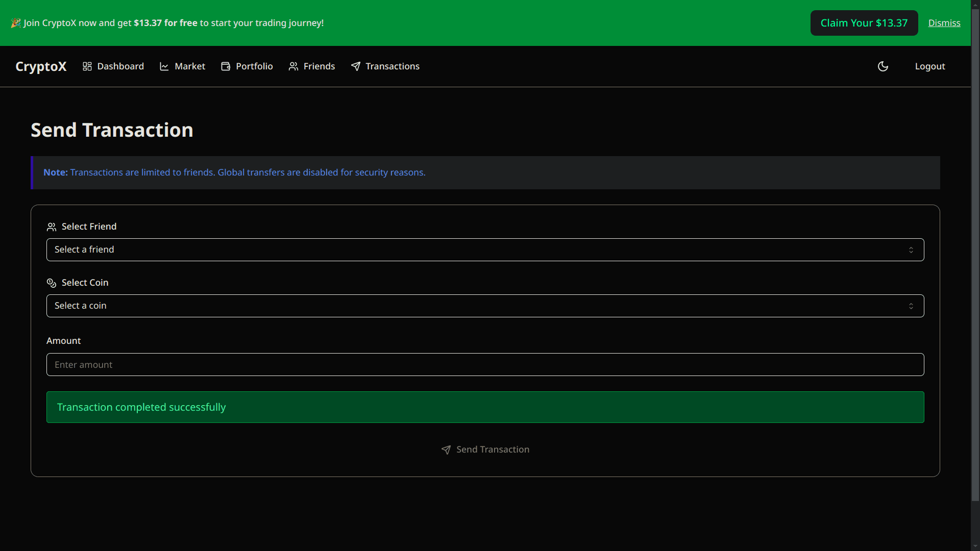Click the coins icon beside Select Coin
This screenshot has height=551, width=980.
tap(52, 283)
